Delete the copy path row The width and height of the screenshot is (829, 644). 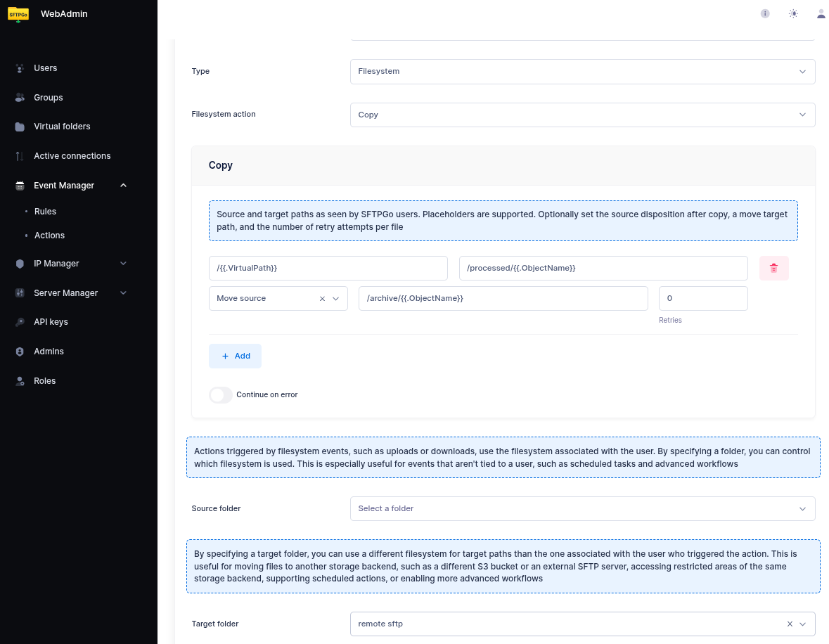pos(773,268)
